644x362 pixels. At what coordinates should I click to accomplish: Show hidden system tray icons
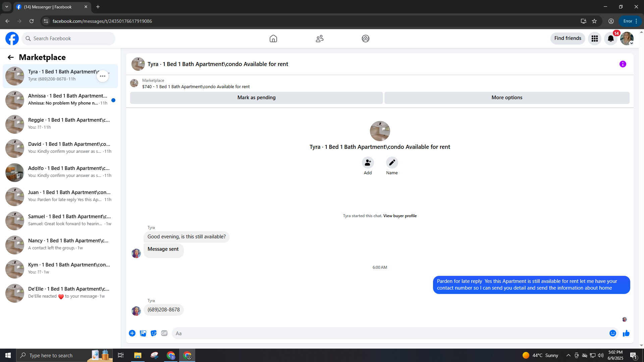pyautogui.click(x=569, y=355)
